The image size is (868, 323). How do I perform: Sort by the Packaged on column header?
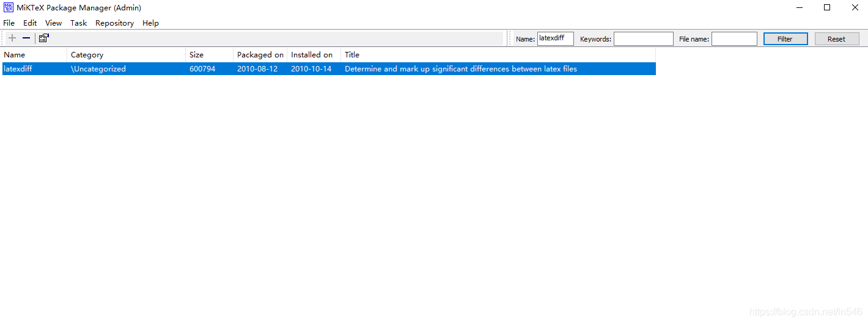click(260, 55)
